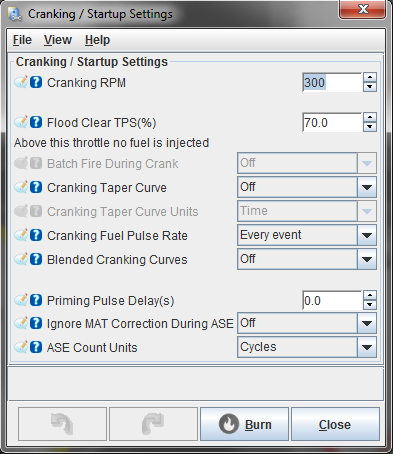The height and width of the screenshot is (454, 393).
Task: Decrease the Flood Clear TPS value by one step
Action: pos(370,127)
